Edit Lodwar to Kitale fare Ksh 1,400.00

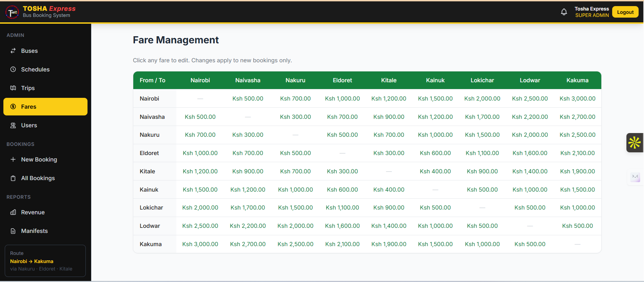coord(389,226)
